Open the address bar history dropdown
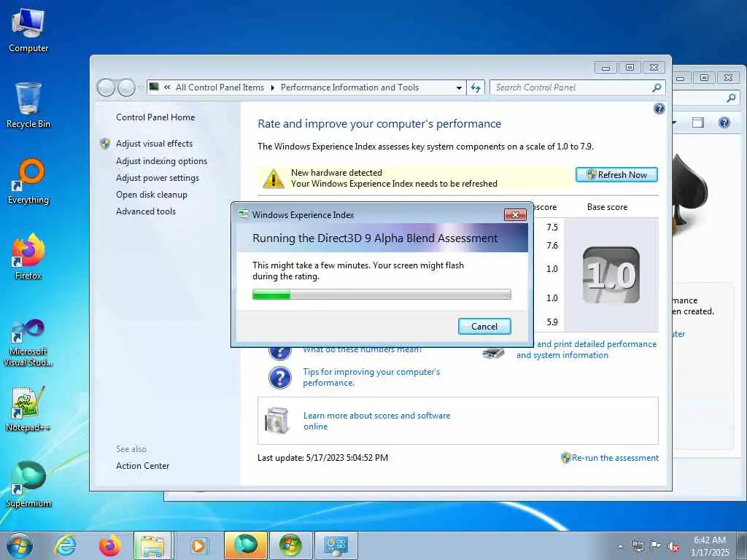The image size is (747, 560). 459,88
